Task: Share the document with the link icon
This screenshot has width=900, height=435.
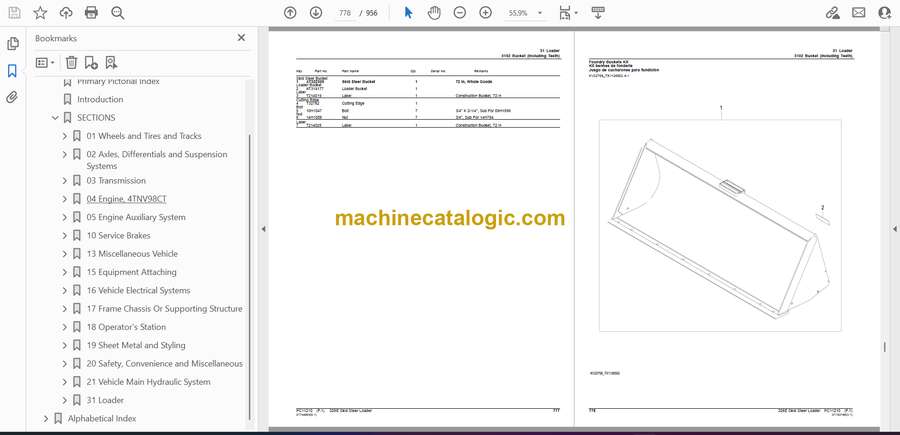Action: pyautogui.click(x=832, y=13)
